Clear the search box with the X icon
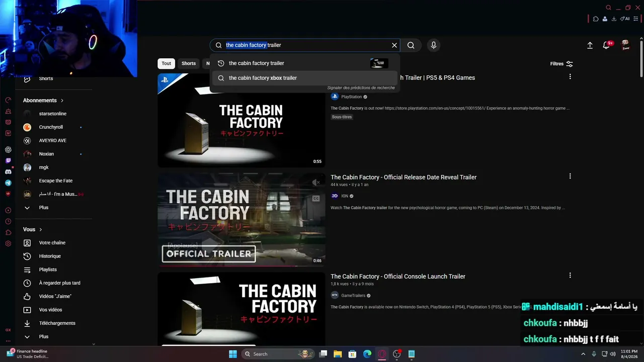This screenshot has height=362, width=644. point(394,45)
